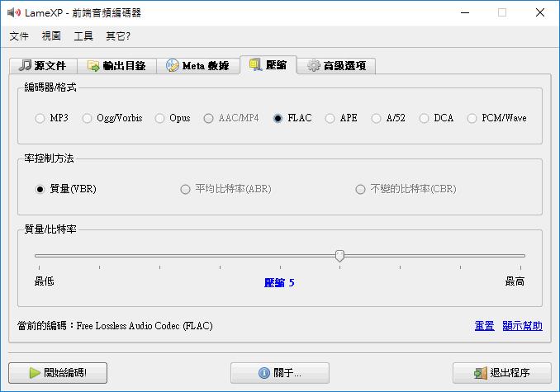Open the 源文件 tab
Image resolution: width=560 pixels, height=392 pixels.
tap(43, 66)
